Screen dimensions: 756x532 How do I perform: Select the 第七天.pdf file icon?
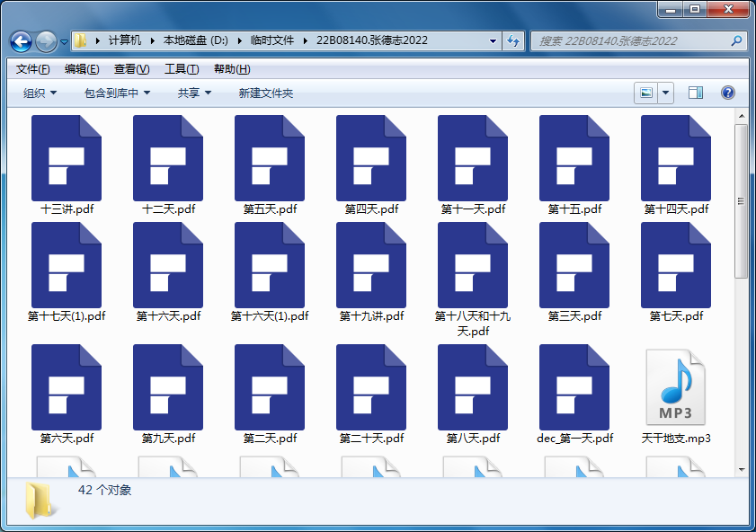point(676,264)
